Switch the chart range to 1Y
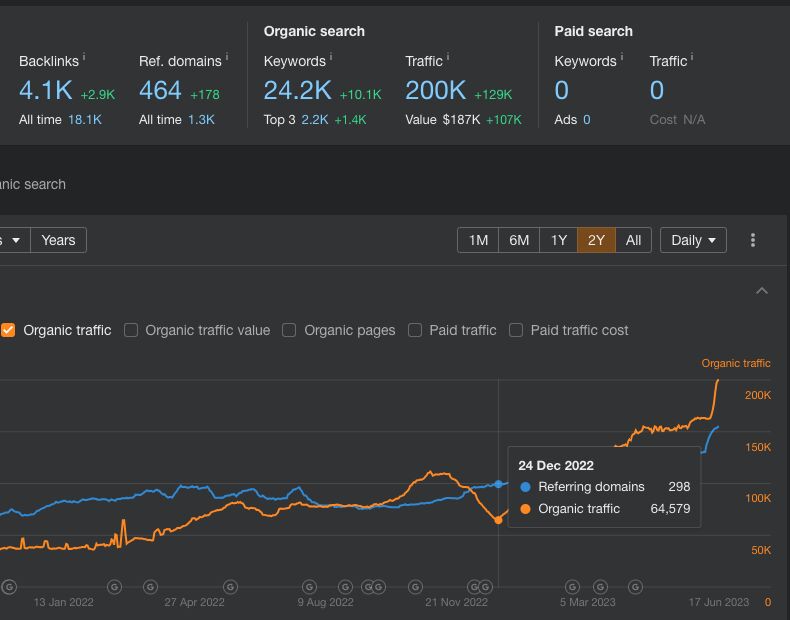The image size is (790, 620). pos(558,240)
